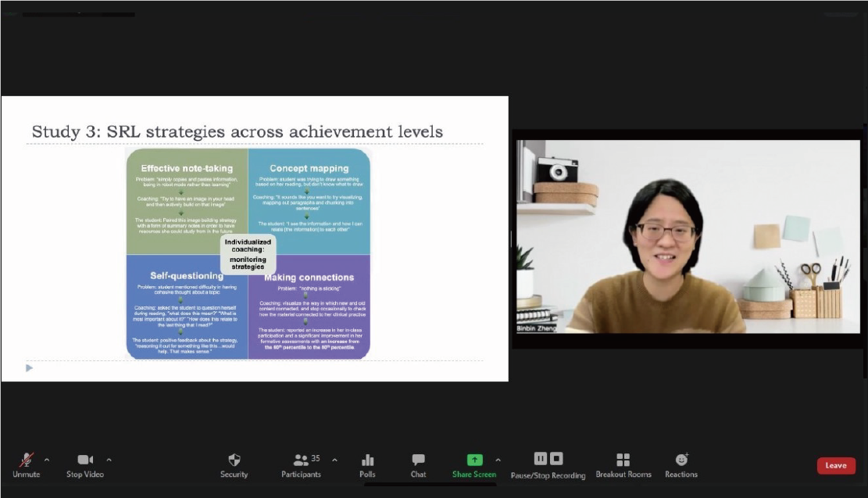Open Breakout Rooms
Viewport: 868px width, 498px height.
623,460
